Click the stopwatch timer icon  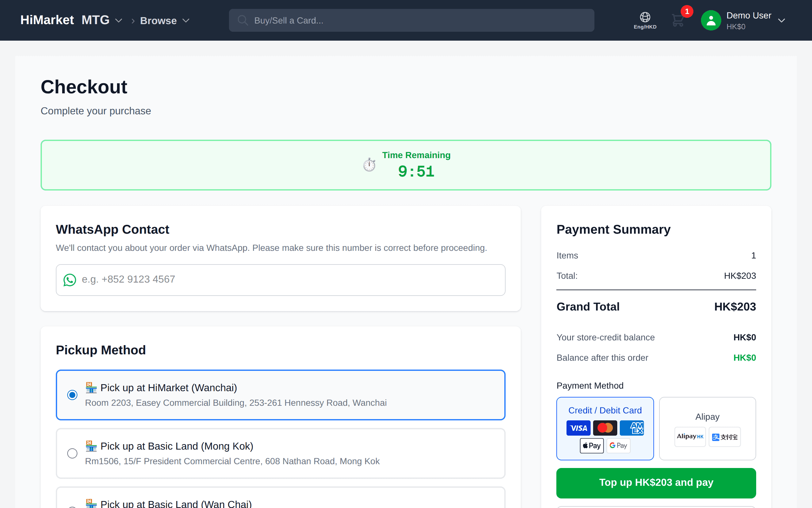click(369, 165)
